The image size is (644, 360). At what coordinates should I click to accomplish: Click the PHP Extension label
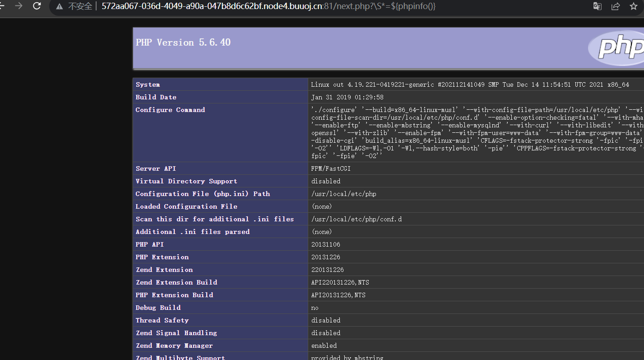tap(162, 257)
